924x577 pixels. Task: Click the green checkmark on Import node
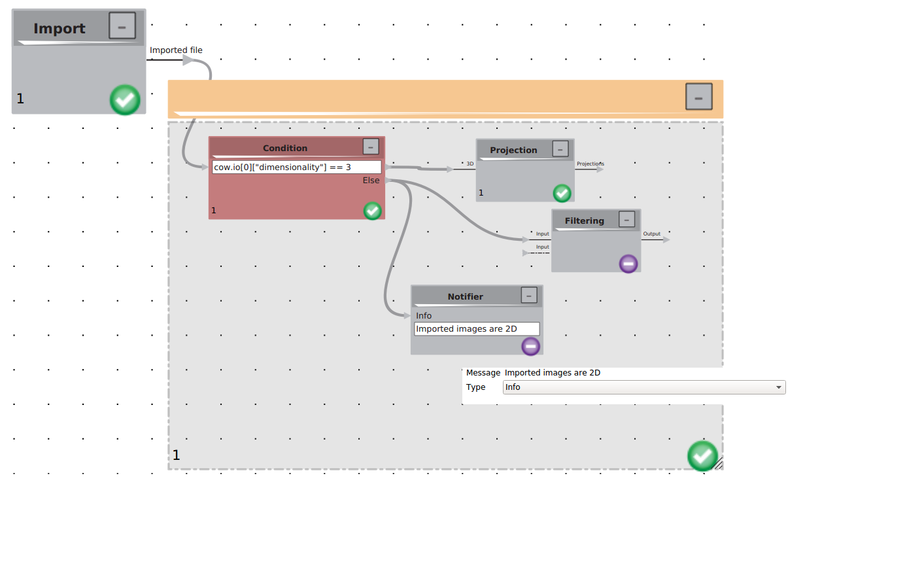(x=125, y=100)
